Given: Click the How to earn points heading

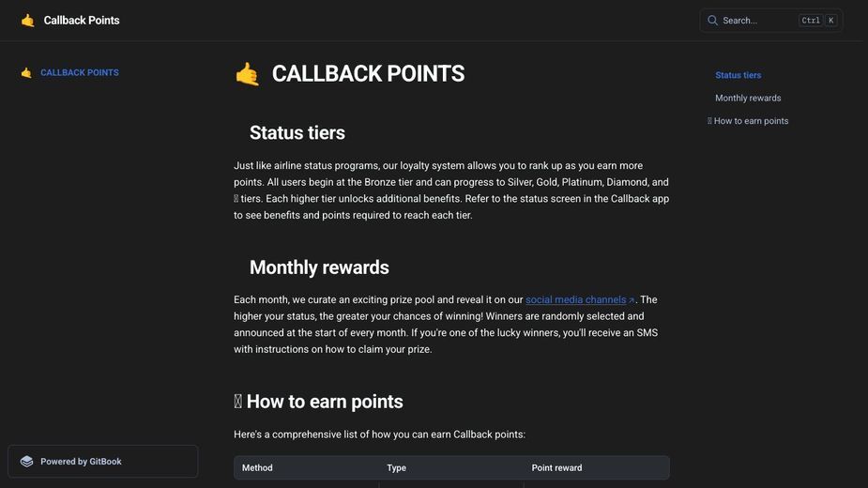Looking at the screenshot, I should point(325,402).
